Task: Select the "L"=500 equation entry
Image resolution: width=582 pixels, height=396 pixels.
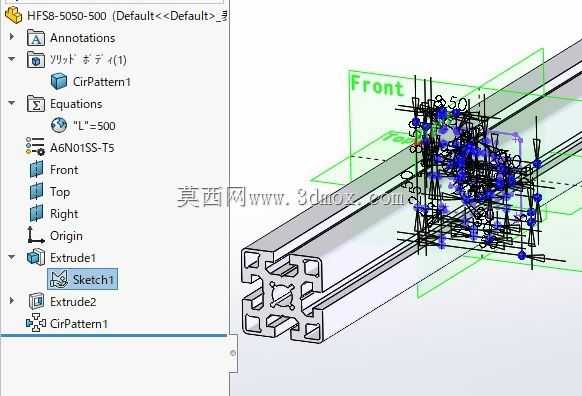Action: point(94,126)
